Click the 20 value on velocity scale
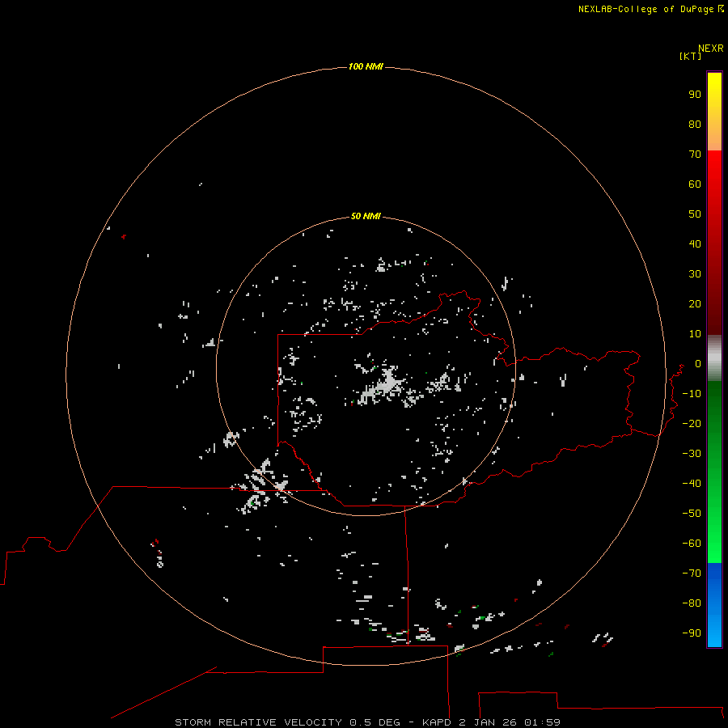 point(695,303)
